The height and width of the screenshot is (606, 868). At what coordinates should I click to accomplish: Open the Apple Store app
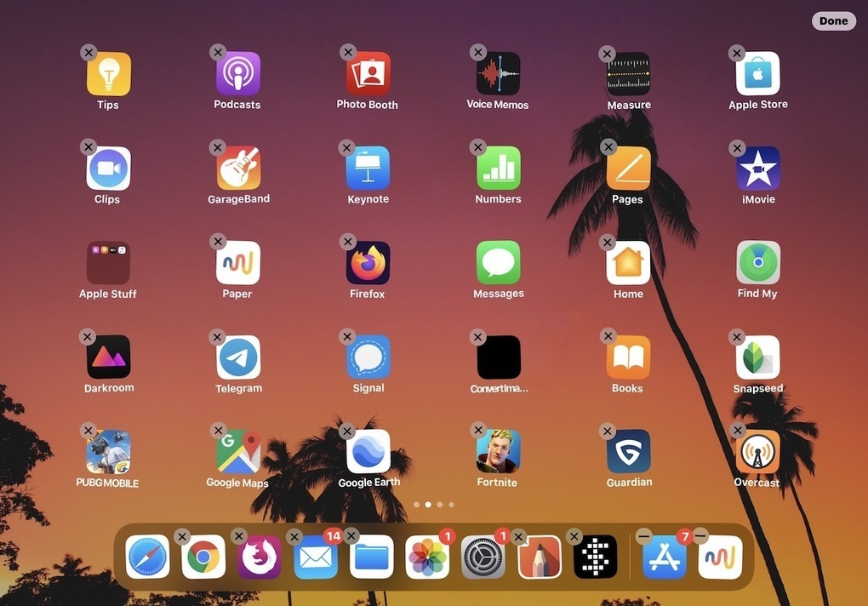coord(758,73)
